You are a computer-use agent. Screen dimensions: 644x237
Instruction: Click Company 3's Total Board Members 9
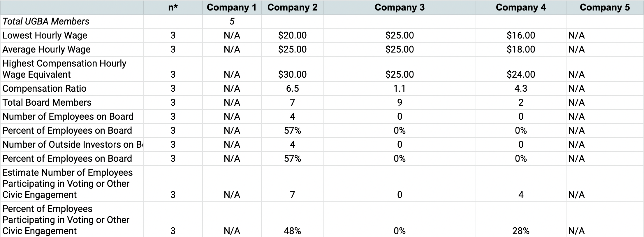400,102
